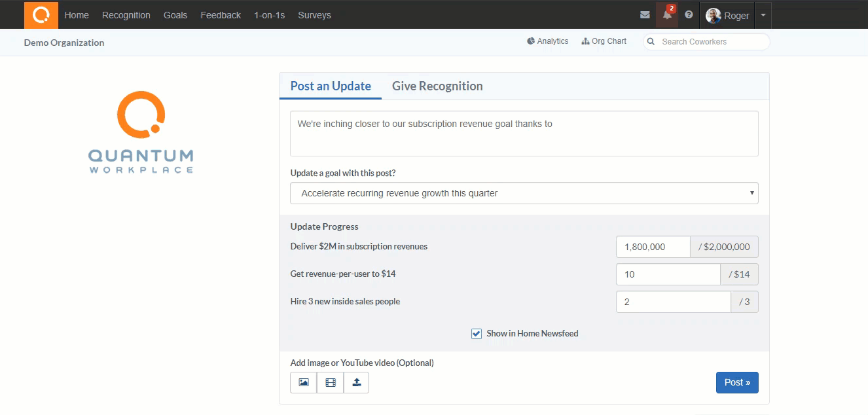Go to Home in the top navigation
868x415 pixels.
[77, 15]
